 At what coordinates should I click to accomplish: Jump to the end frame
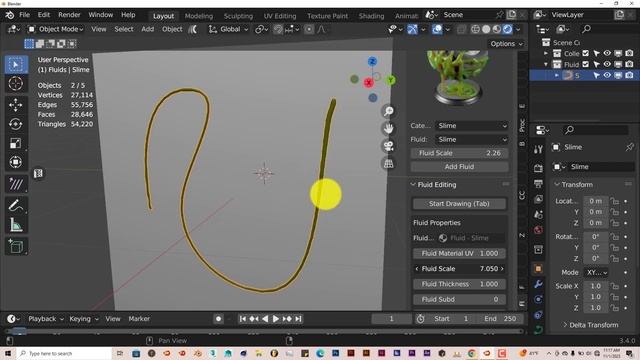coord(298,319)
